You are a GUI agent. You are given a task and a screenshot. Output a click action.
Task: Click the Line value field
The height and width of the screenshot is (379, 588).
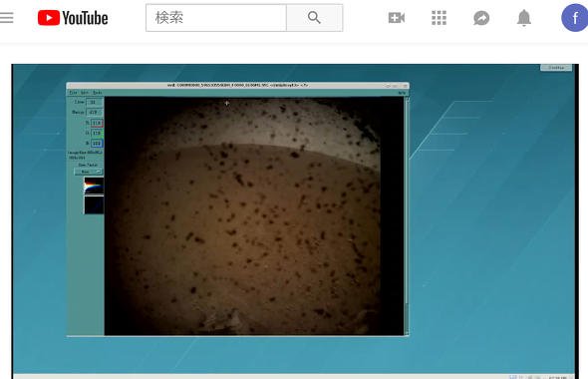click(x=95, y=102)
